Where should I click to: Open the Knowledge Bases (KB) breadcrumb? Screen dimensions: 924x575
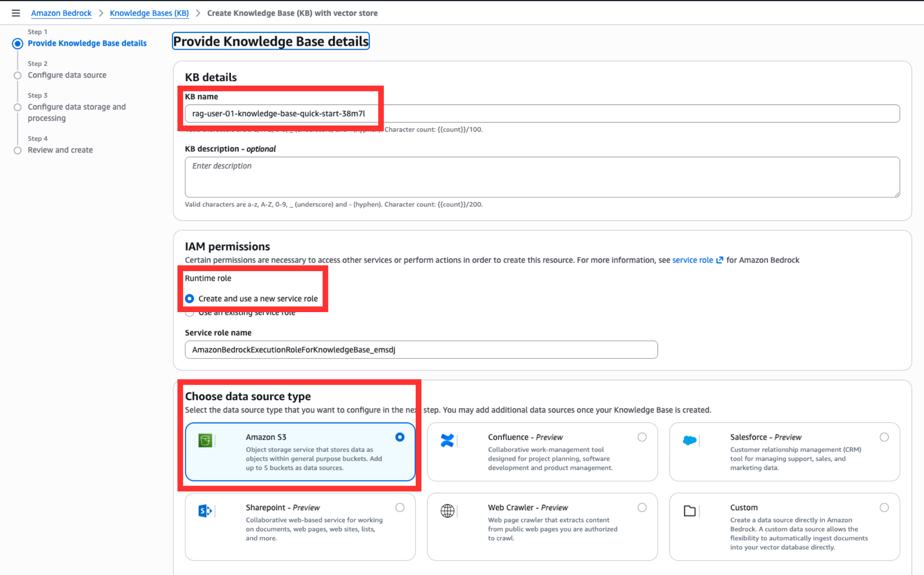[149, 13]
